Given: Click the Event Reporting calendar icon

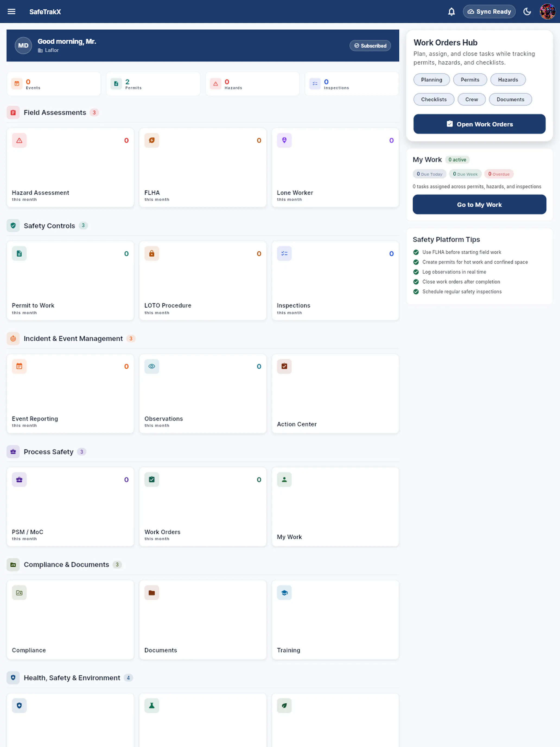Looking at the screenshot, I should point(19,366).
